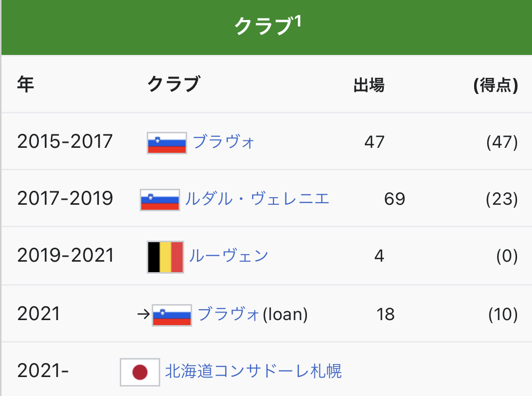
Task: Click the 出場 column header
Action: pyautogui.click(x=369, y=85)
